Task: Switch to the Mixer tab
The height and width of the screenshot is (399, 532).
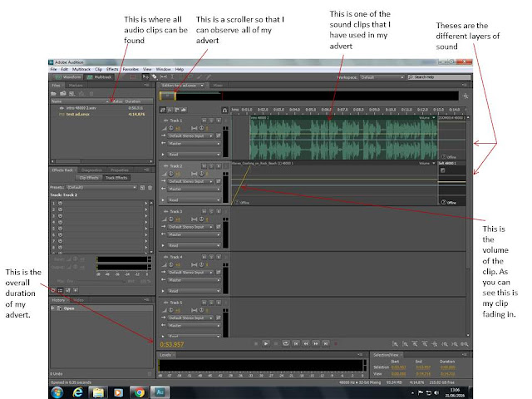Action: click(x=218, y=85)
